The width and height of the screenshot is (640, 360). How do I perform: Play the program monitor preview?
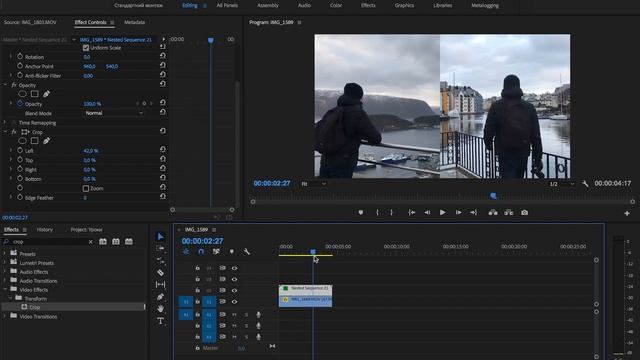[442, 213]
